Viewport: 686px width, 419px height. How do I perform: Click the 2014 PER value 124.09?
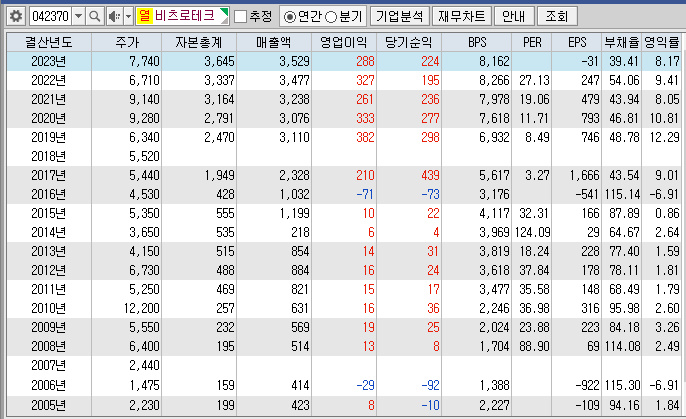click(532, 232)
